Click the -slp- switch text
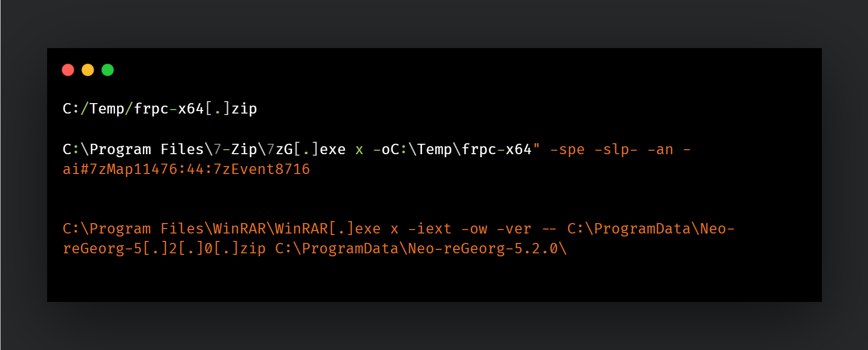The image size is (868, 350). click(x=616, y=150)
